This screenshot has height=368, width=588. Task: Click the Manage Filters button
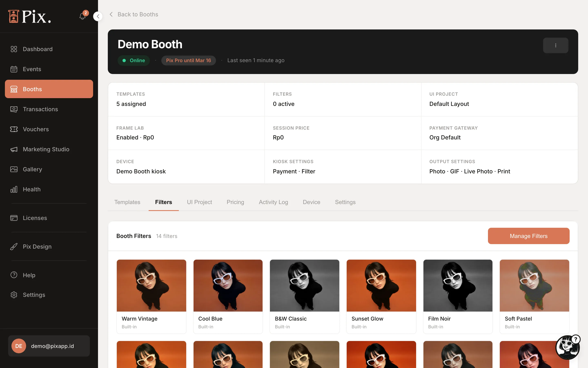pyautogui.click(x=528, y=236)
